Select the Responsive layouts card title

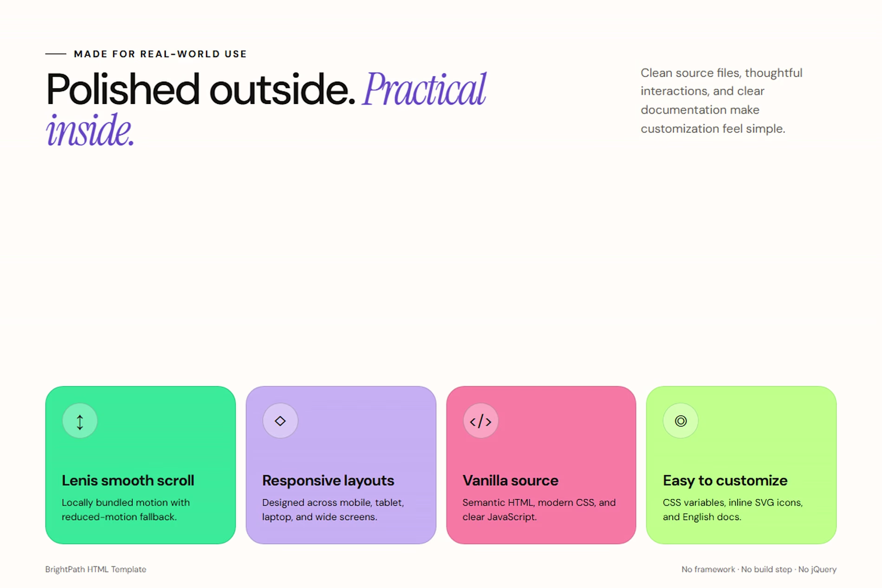coord(328,480)
